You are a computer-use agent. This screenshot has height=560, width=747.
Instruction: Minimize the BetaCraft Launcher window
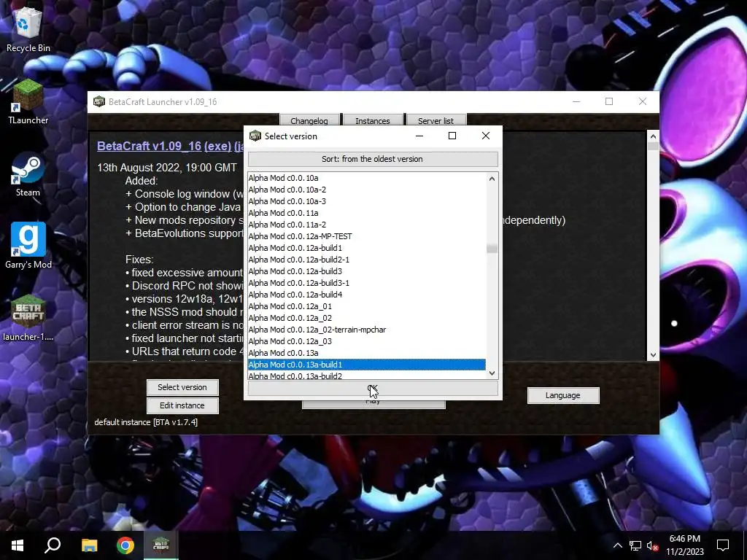tap(576, 101)
